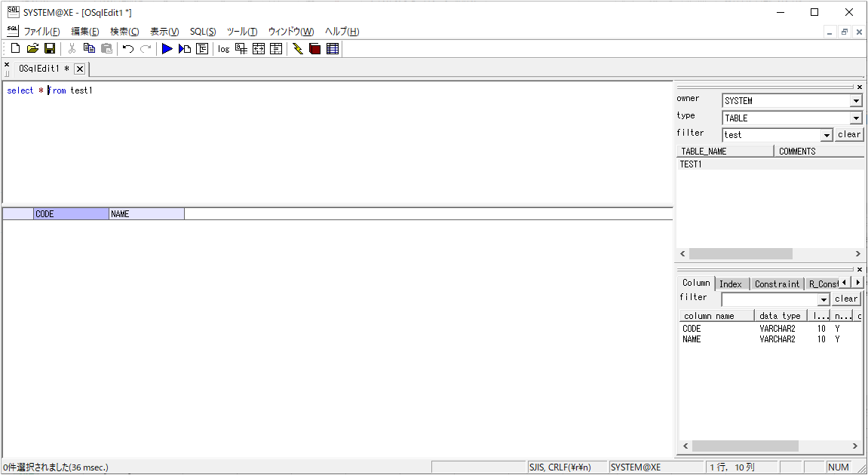This screenshot has width=868, height=475.
Task: Switch to the R_Const tab
Action: pyautogui.click(x=822, y=284)
